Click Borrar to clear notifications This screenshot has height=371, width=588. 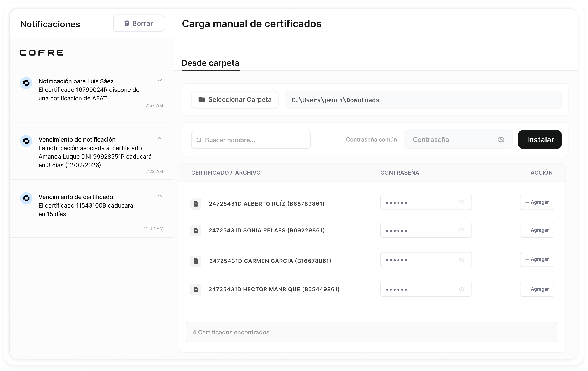[x=139, y=23]
